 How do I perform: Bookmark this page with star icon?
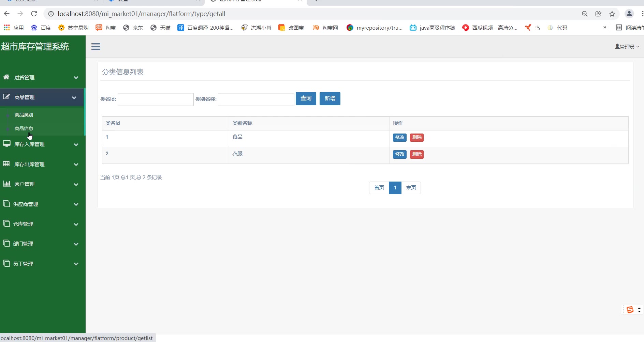(612, 14)
